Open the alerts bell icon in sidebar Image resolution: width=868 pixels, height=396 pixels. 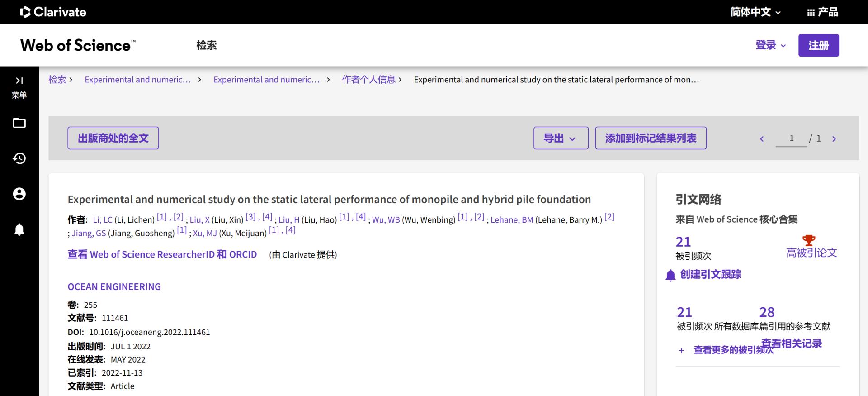click(19, 229)
